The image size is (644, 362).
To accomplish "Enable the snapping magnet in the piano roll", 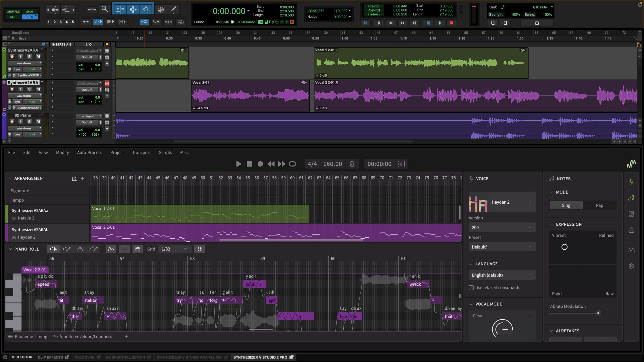I will coord(199,249).
